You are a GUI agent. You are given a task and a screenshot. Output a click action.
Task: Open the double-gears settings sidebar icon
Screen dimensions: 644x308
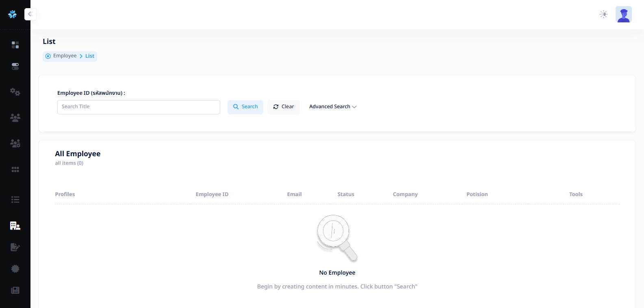(x=15, y=92)
